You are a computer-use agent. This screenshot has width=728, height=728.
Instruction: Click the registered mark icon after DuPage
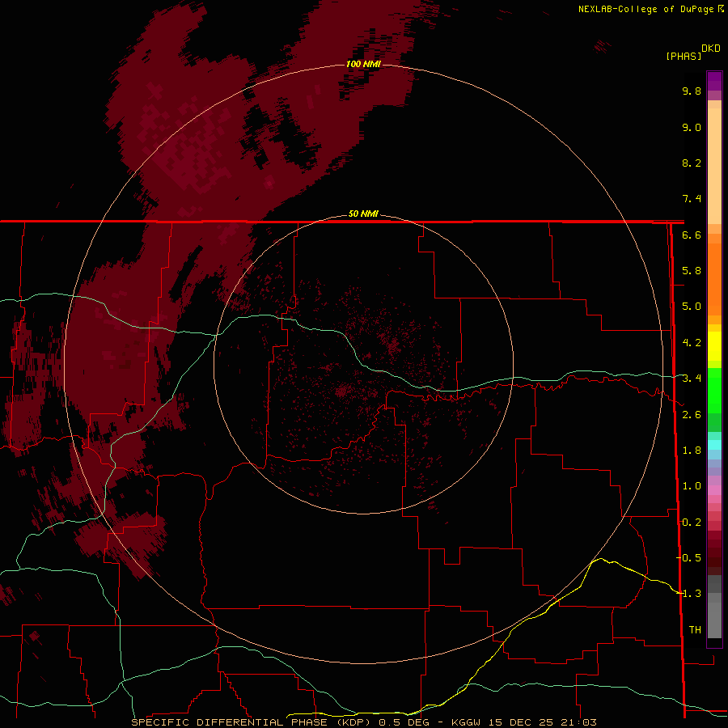(721, 9)
